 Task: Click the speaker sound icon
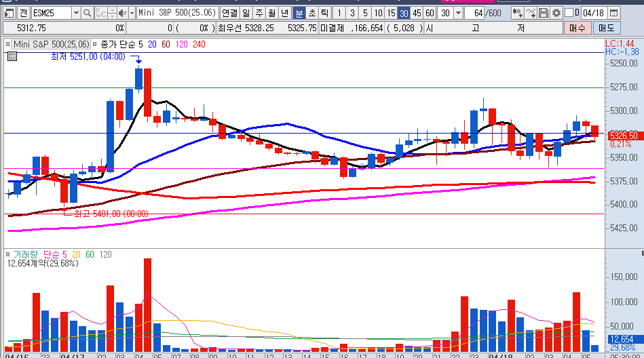122,13
